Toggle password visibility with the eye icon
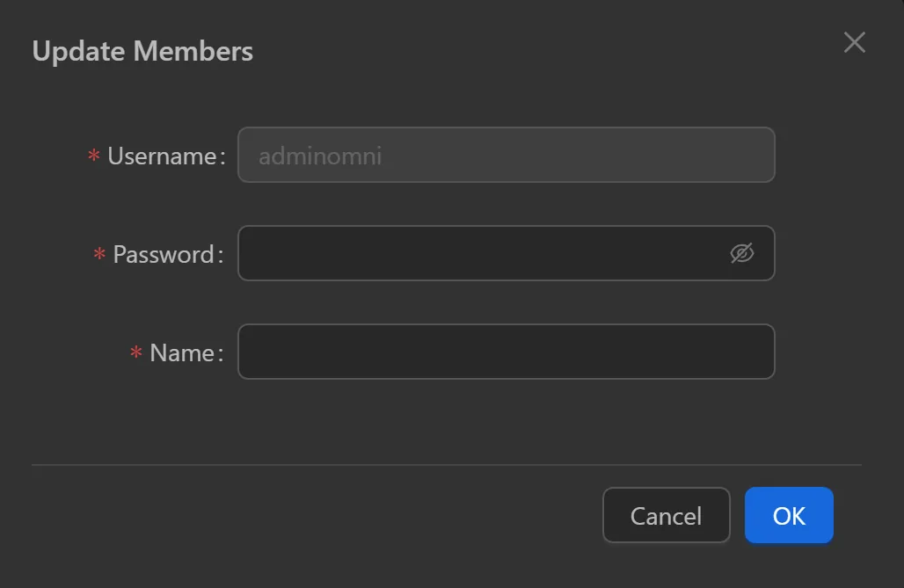The image size is (904, 588). click(743, 253)
